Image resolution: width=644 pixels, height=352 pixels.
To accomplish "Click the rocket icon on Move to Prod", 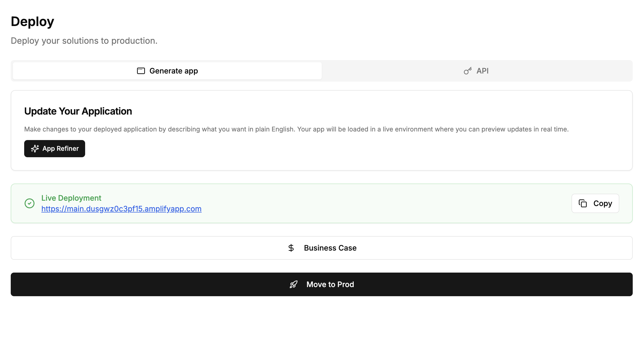I will pyautogui.click(x=294, y=284).
